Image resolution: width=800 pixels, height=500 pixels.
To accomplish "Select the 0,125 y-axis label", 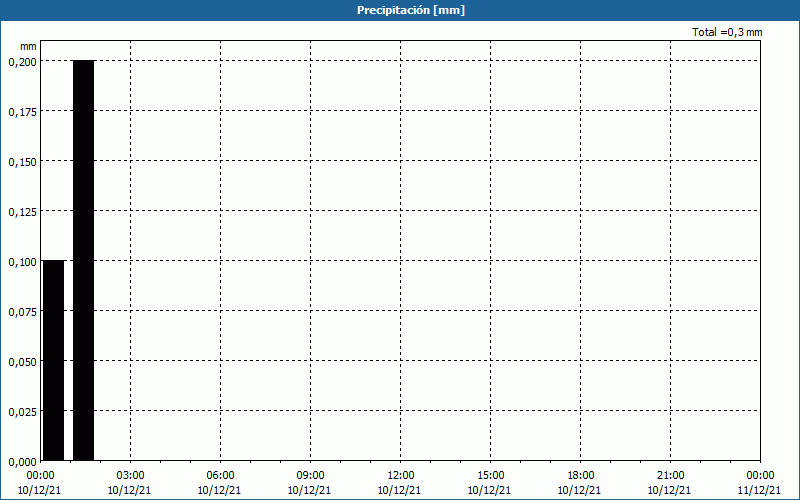I will (22, 211).
